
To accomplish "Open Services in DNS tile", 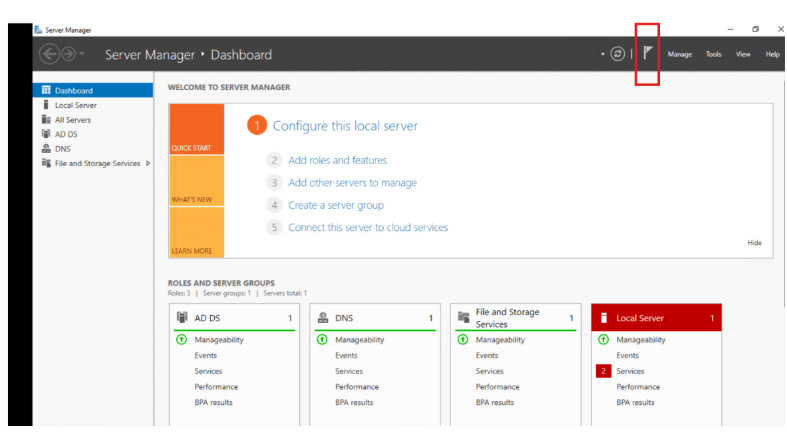I will click(x=349, y=371).
